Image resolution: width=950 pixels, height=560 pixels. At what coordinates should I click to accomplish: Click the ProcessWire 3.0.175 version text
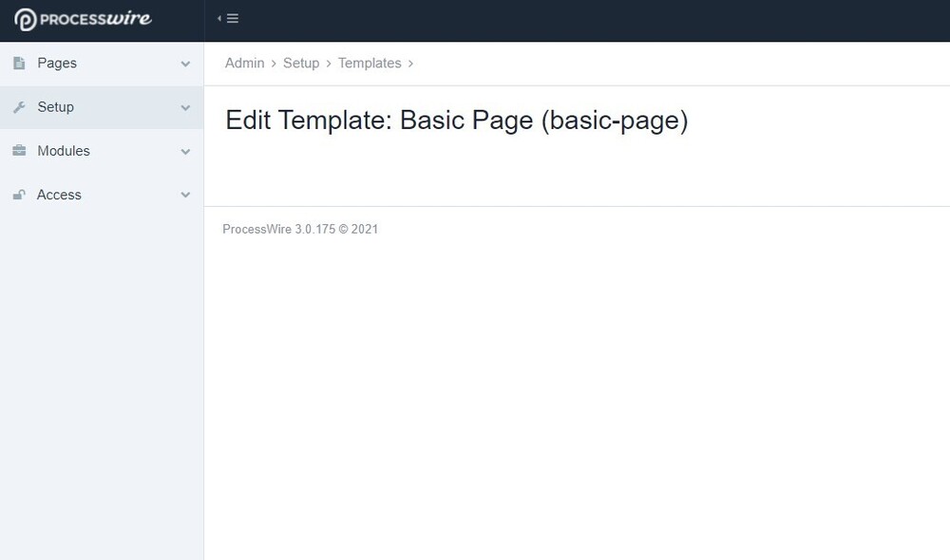(x=300, y=229)
